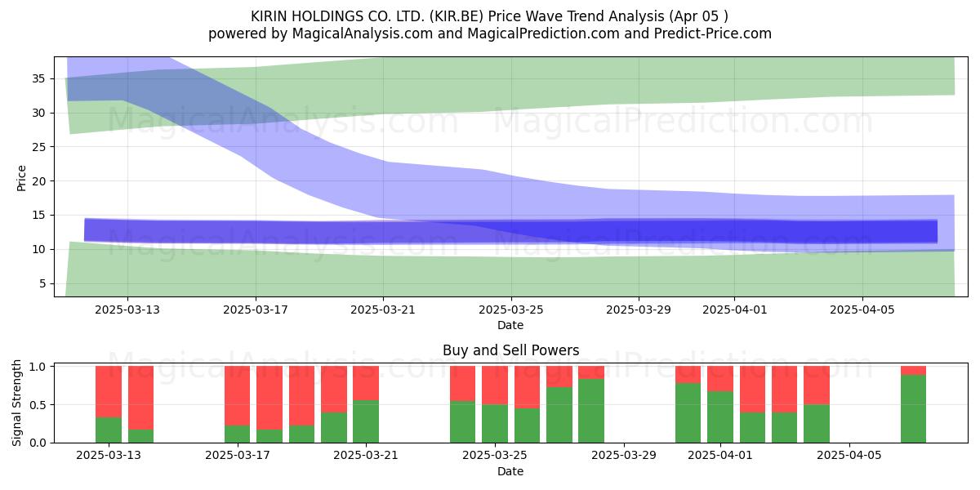This screenshot has height=490, width=980.
Task: Click the 2025-03-13 tick on bar chart
Action: [x=109, y=456]
